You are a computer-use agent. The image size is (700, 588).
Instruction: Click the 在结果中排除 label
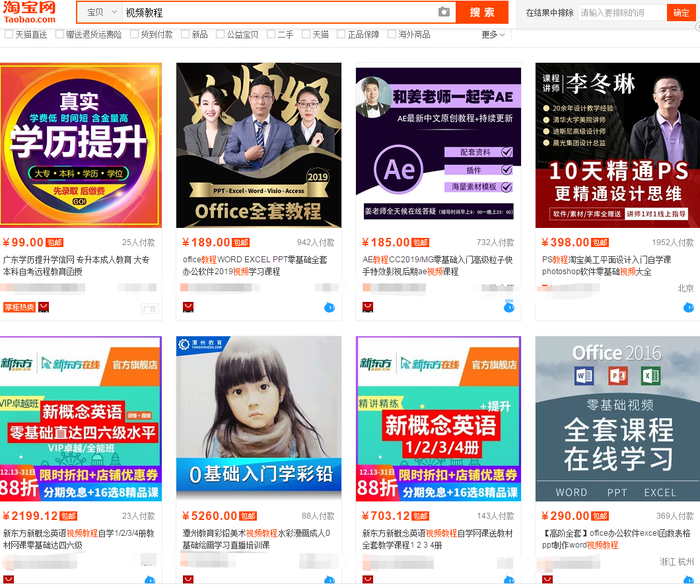(x=549, y=13)
